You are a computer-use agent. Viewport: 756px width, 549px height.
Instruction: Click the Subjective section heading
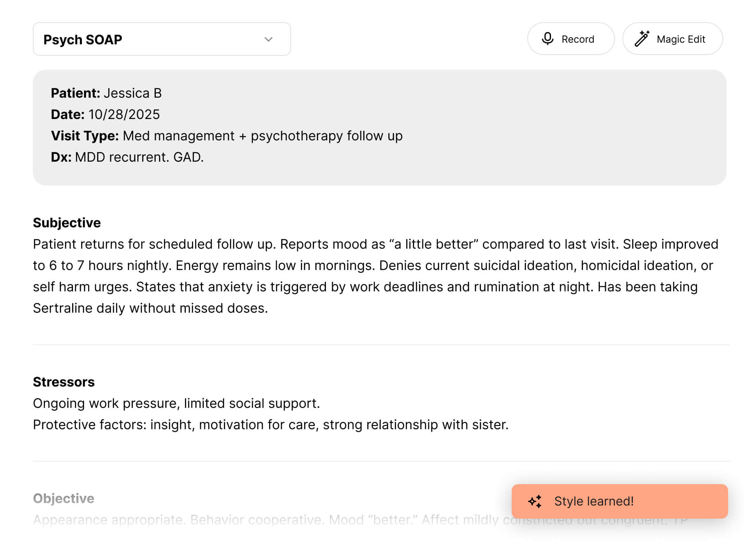coord(67,223)
